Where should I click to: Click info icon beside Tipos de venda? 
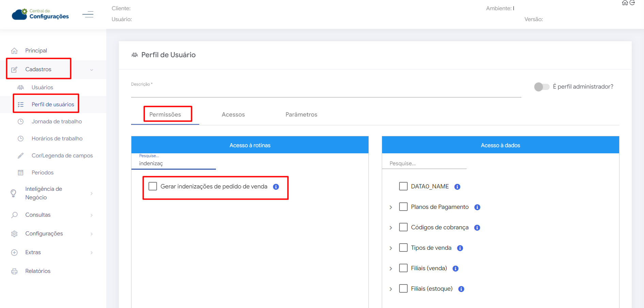coord(460,248)
